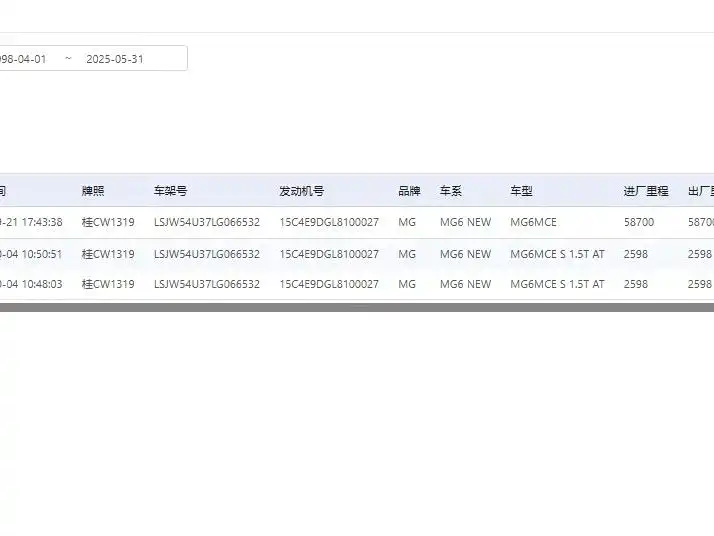Select the 车型 column header
The image size is (714, 536).
click(x=521, y=191)
